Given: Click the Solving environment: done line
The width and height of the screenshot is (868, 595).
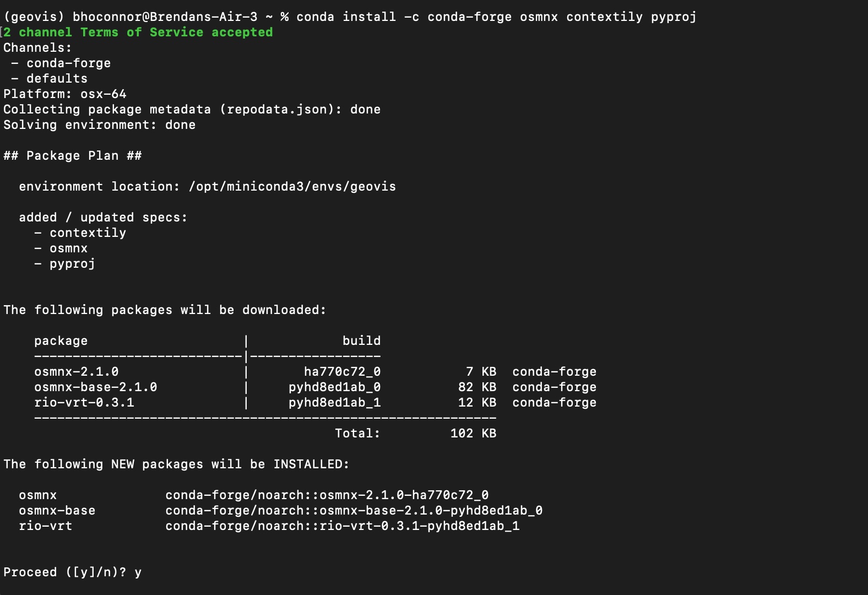Looking at the screenshot, I should click(99, 125).
